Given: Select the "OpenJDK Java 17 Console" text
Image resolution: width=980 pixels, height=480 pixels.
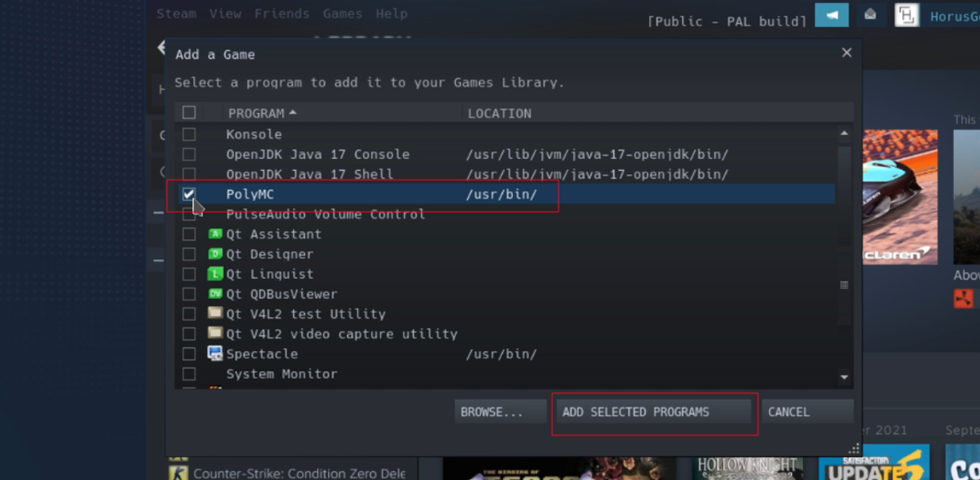Looking at the screenshot, I should tap(318, 154).
